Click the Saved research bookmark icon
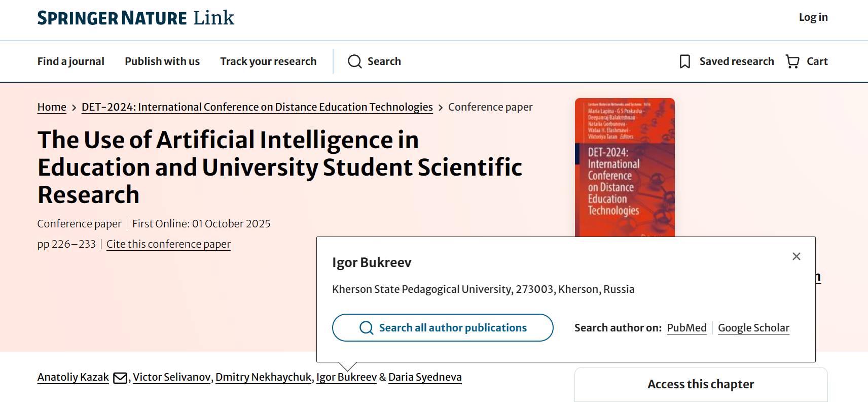868x402 pixels. click(684, 61)
